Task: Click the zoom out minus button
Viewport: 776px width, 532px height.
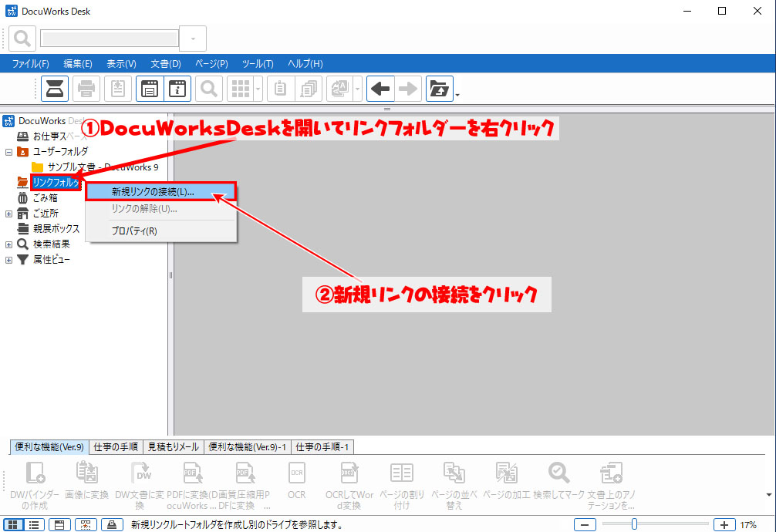Action: (585, 524)
